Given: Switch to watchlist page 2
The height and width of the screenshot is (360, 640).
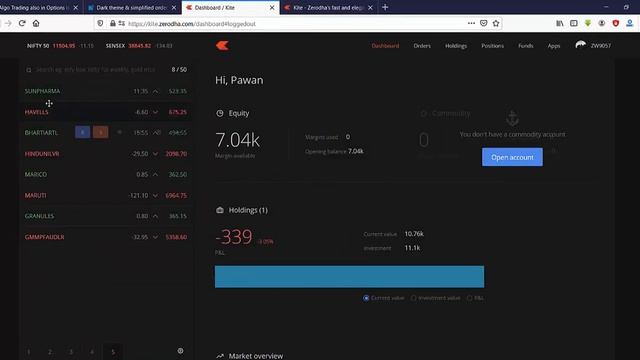Looking at the screenshot, I should (x=50, y=351).
